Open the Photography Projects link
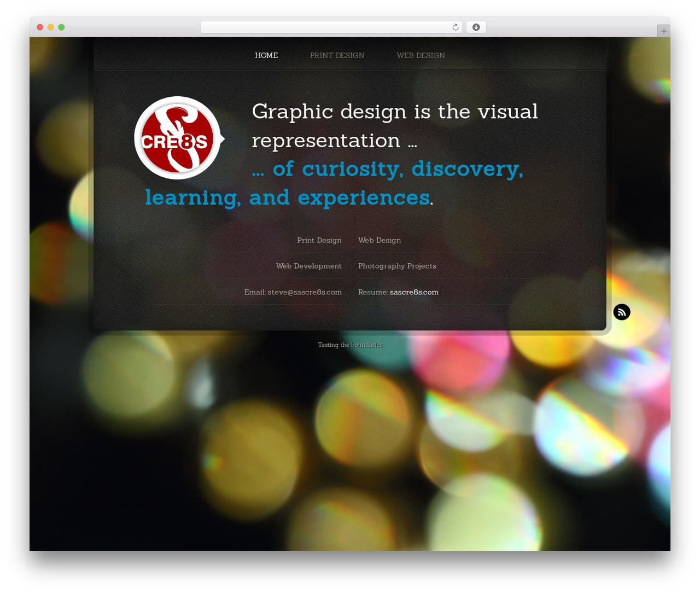Screen dimensions: 700x593 pos(397,266)
